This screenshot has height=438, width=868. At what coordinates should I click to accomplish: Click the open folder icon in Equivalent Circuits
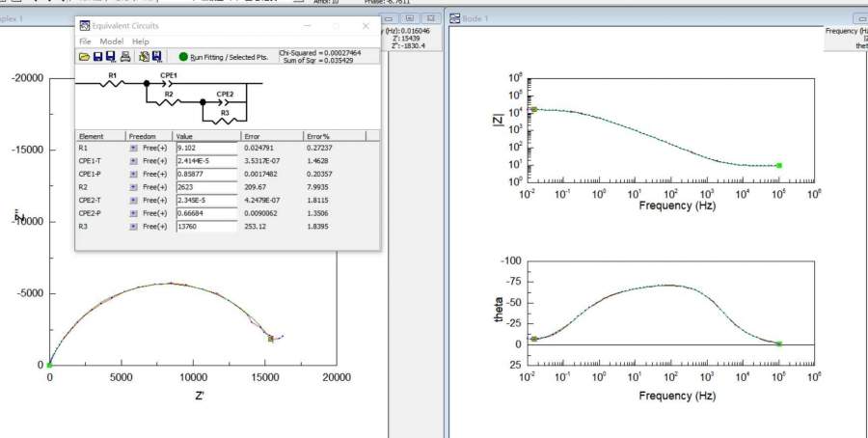[x=84, y=58]
